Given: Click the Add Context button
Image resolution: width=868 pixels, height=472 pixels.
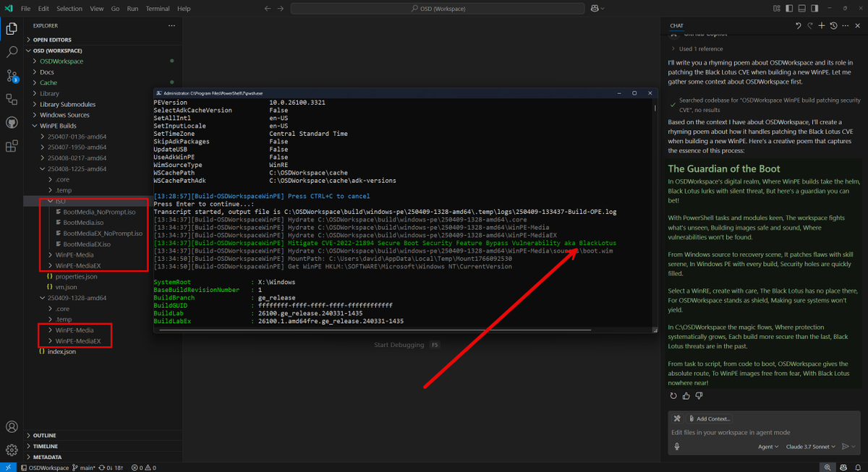Looking at the screenshot, I should pos(710,419).
